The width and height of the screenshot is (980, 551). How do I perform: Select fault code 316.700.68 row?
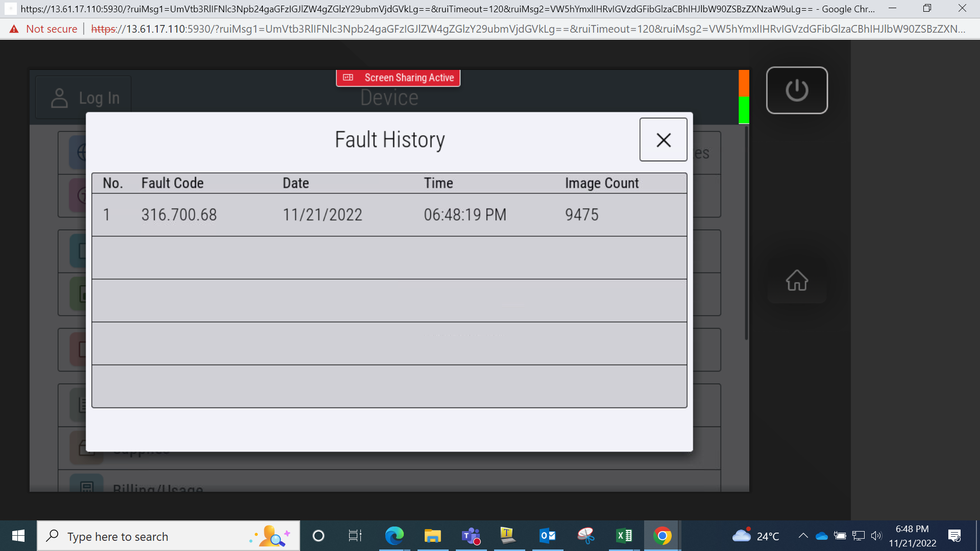click(x=389, y=215)
